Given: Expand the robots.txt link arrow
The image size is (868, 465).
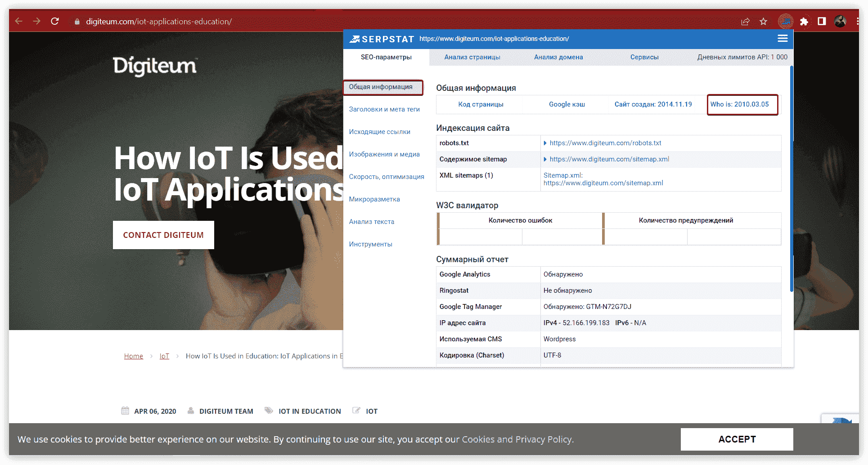Looking at the screenshot, I should click(x=545, y=143).
